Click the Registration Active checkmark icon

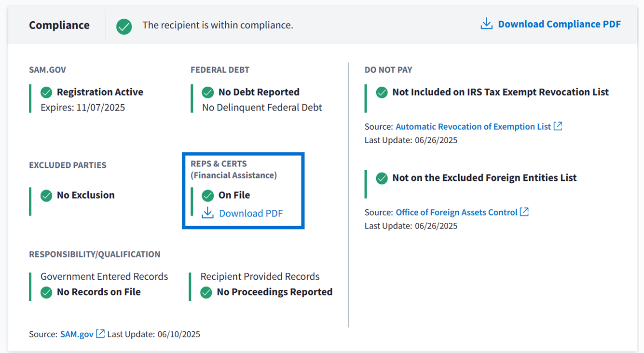(46, 92)
